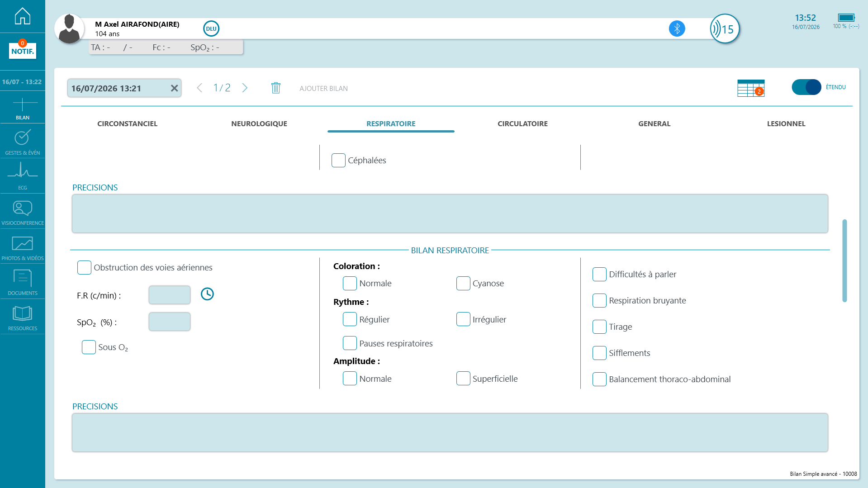This screenshot has height=488, width=868.
Task: Go to previous bilan page arrow
Action: 199,88
